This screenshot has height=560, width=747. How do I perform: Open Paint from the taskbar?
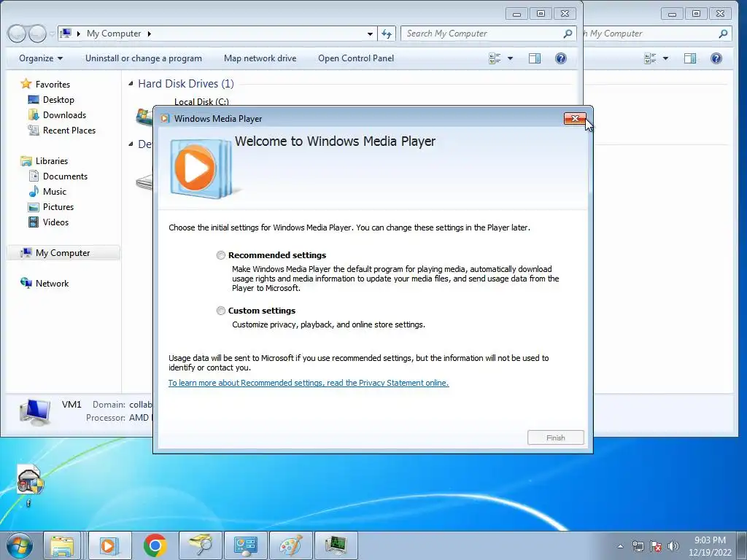[290, 545]
